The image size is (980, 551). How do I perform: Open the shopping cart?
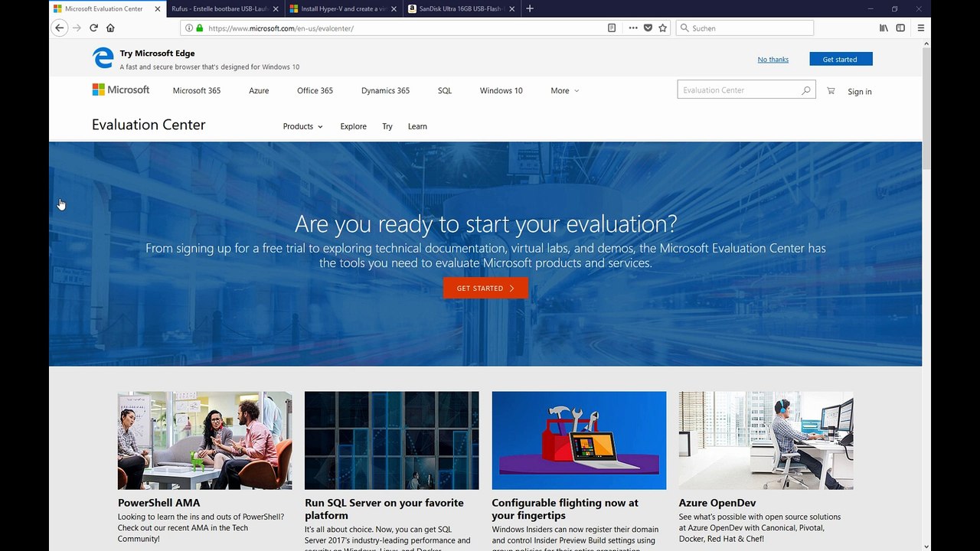(x=831, y=90)
